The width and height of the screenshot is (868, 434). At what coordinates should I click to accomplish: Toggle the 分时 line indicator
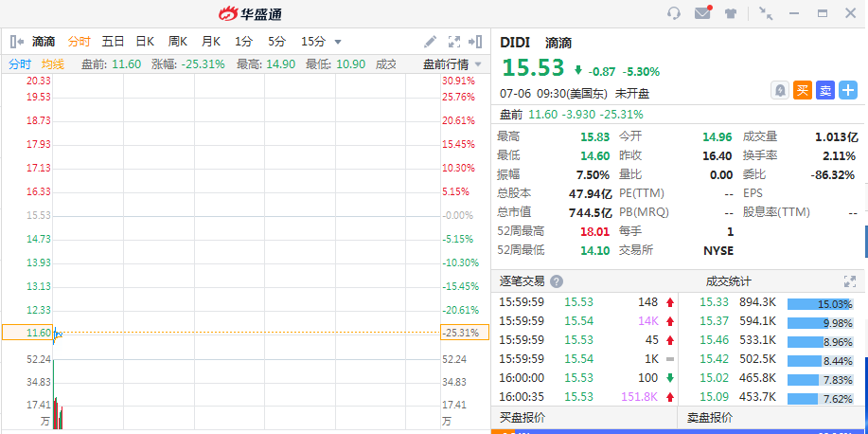[20, 64]
